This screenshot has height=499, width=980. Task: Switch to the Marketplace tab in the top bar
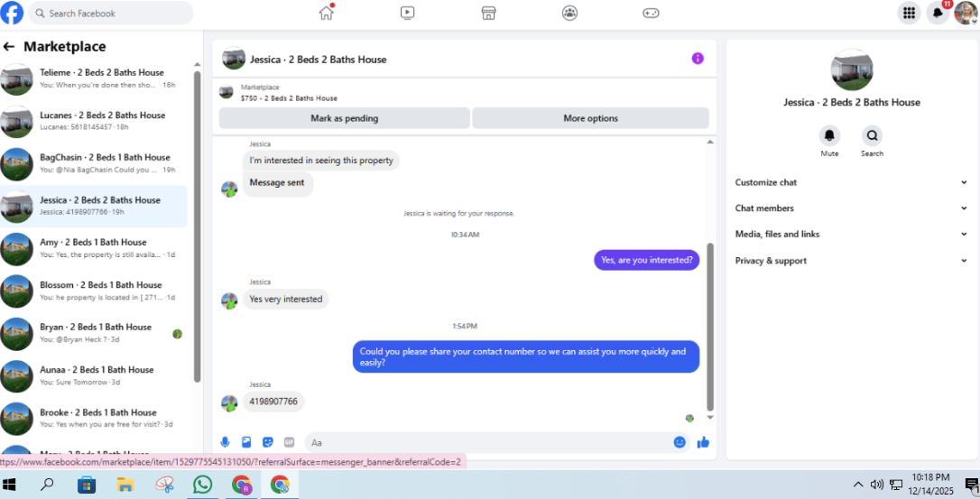point(489,13)
